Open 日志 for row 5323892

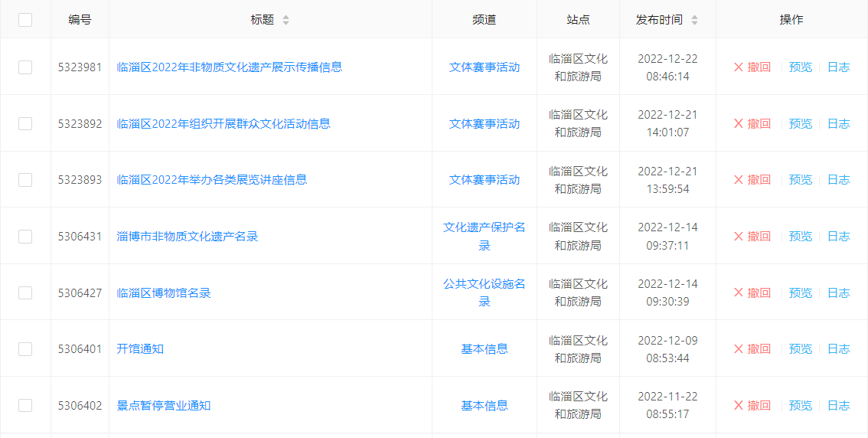838,124
